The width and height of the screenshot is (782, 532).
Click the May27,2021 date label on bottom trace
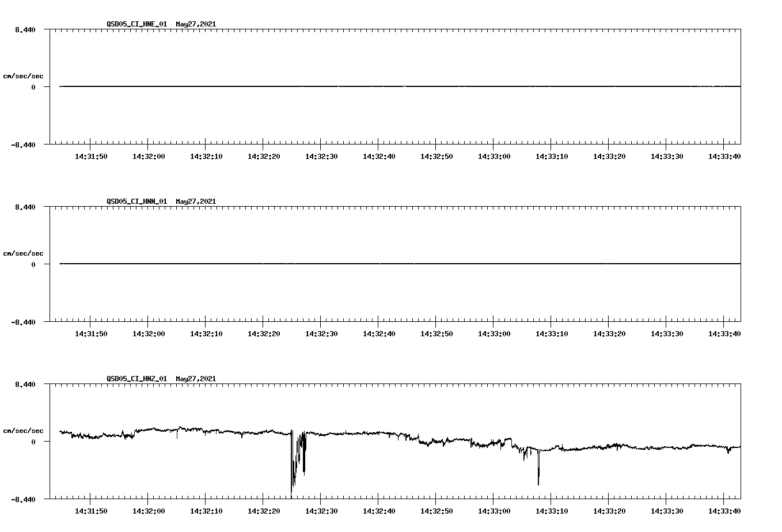(x=195, y=379)
